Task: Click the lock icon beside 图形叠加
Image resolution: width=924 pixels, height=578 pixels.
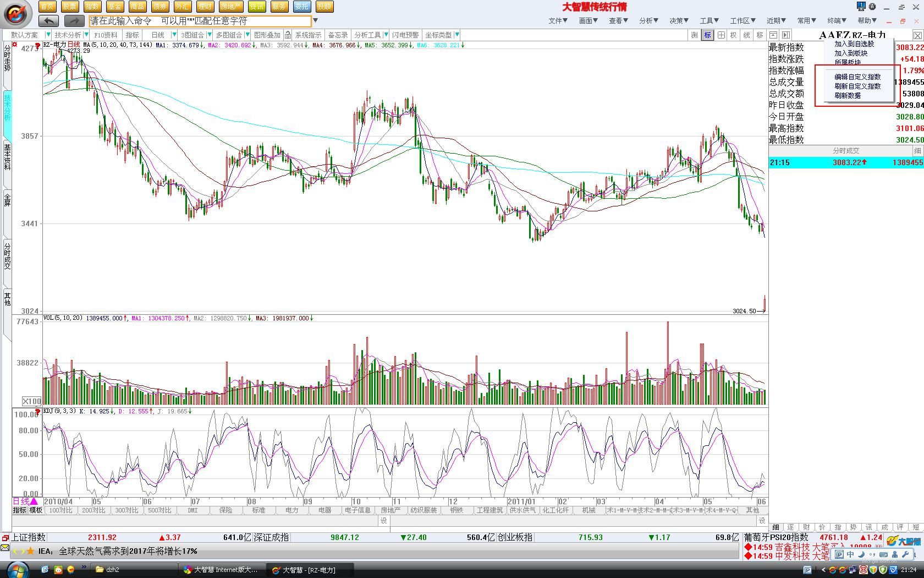Action: tap(287, 35)
